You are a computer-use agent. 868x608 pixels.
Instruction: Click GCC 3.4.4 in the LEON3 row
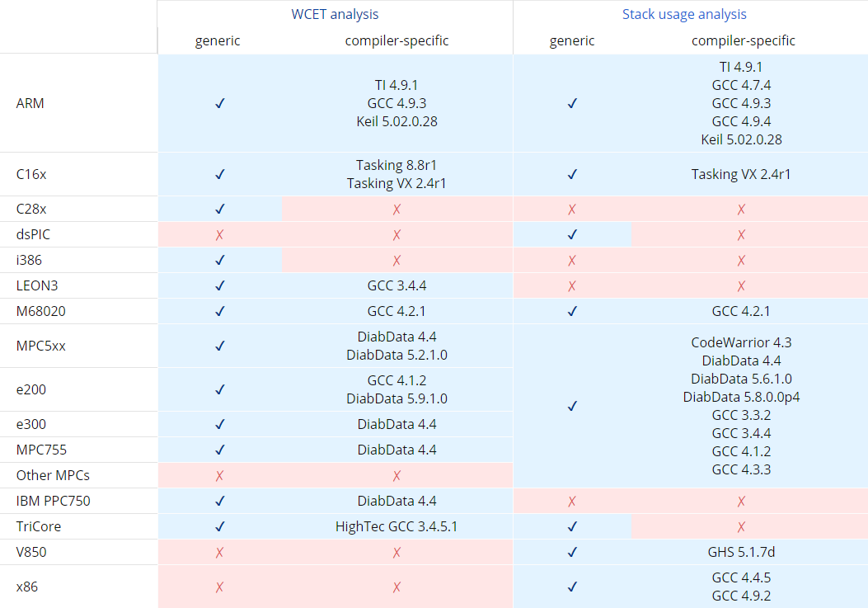397,286
